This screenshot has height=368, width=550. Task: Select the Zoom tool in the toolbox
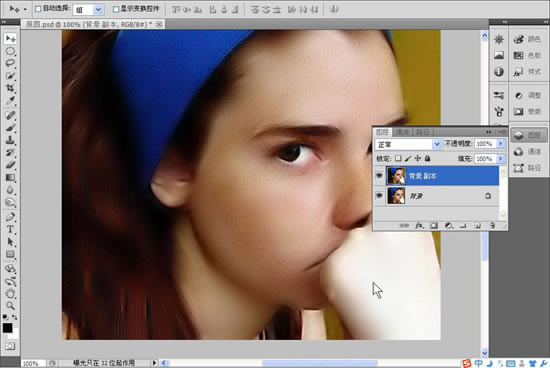pyautogui.click(x=10, y=306)
